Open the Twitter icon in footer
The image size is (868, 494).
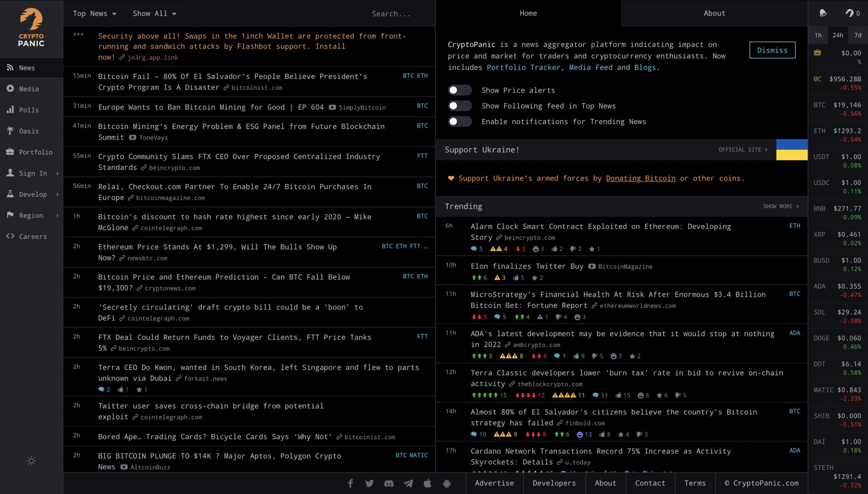pos(369,483)
